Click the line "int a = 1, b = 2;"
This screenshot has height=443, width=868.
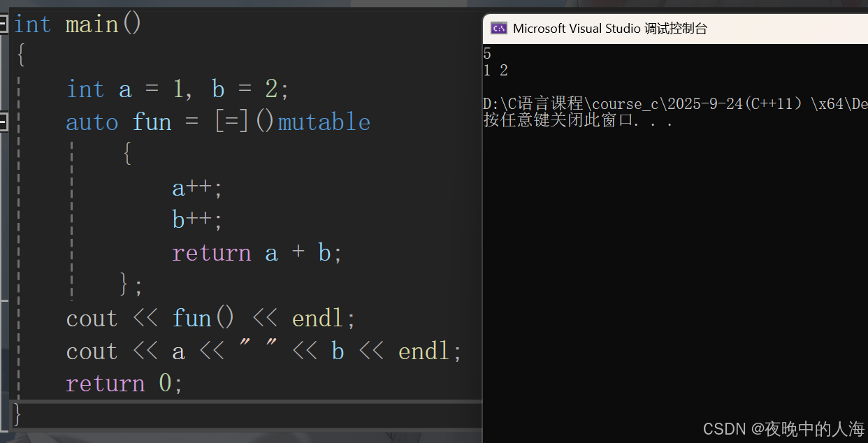[178, 89]
